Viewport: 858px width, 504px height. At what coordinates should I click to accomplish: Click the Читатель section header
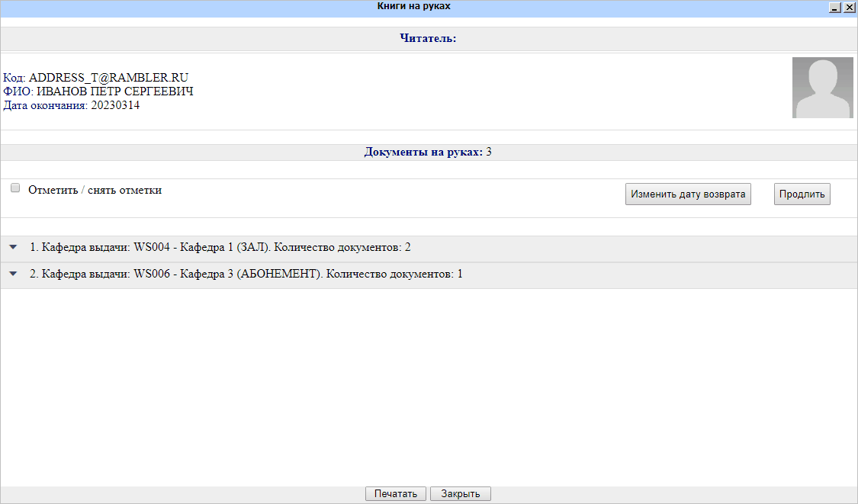click(x=428, y=38)
